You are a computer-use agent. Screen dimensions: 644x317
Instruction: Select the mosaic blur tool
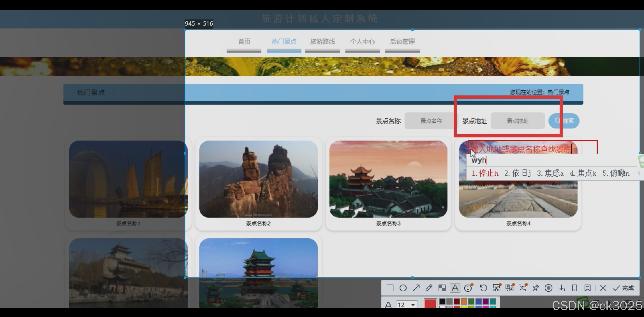tap(442, 288)
